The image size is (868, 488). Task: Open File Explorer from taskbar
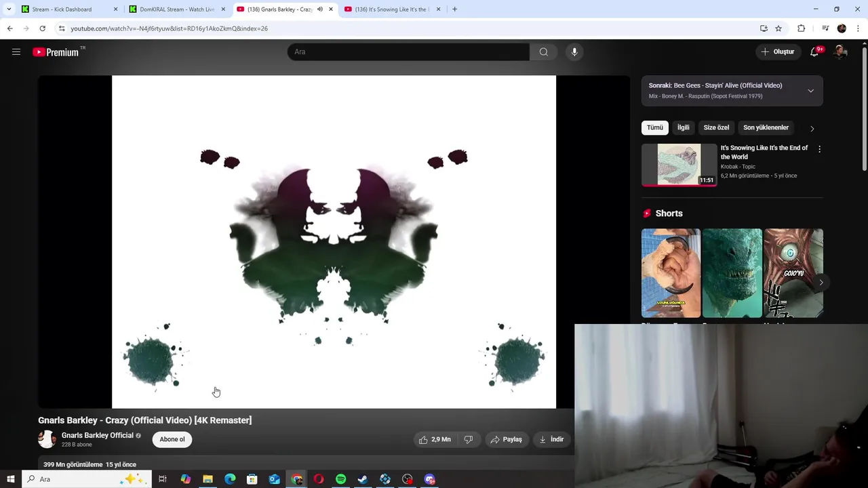[208, 479]
